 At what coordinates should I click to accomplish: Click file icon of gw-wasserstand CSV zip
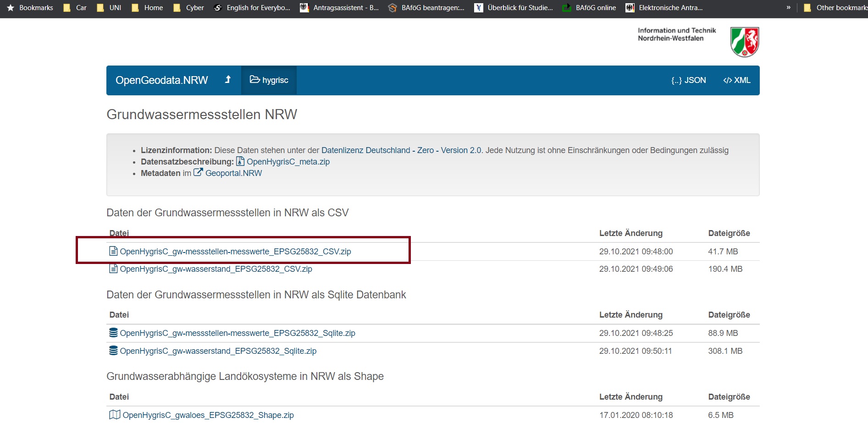(113, 269)
